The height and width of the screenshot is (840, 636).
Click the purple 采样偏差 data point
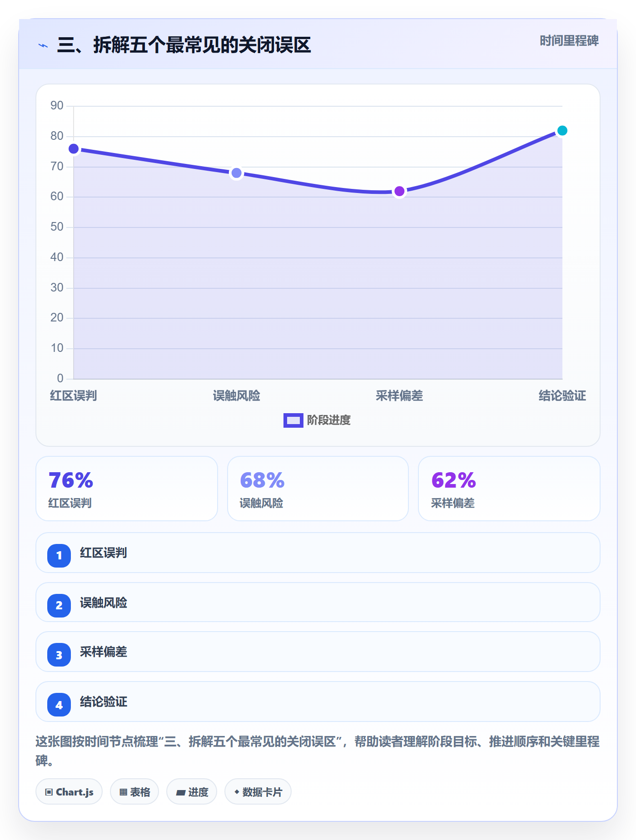pyautogui.click(x=399, y=191)
